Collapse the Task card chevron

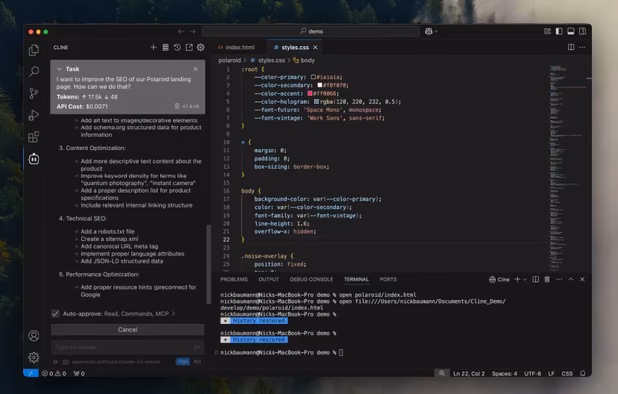coord(60,69)
